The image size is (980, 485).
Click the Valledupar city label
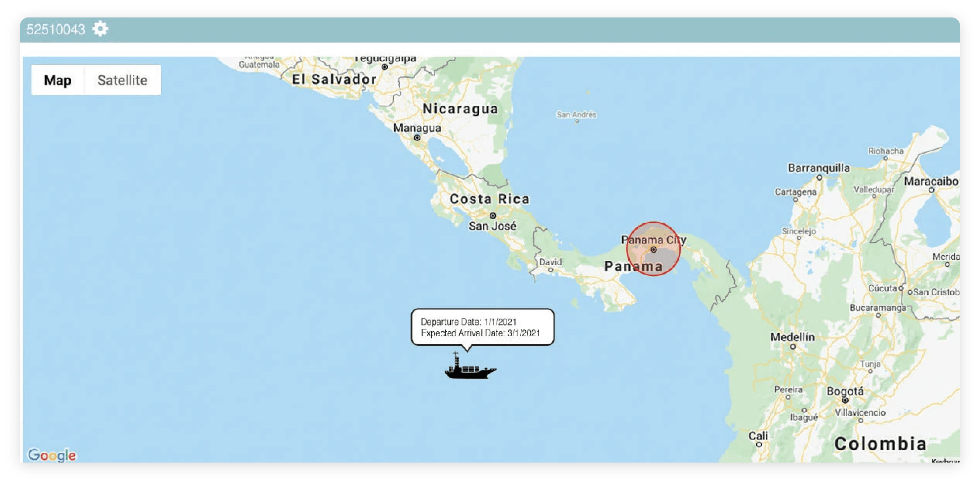click(874, 189)
